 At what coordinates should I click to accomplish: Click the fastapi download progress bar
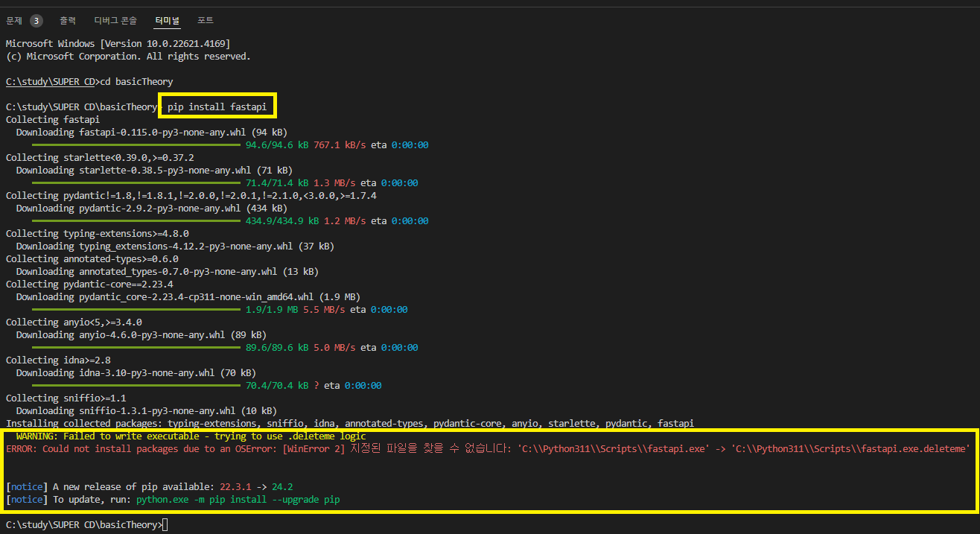137,144
